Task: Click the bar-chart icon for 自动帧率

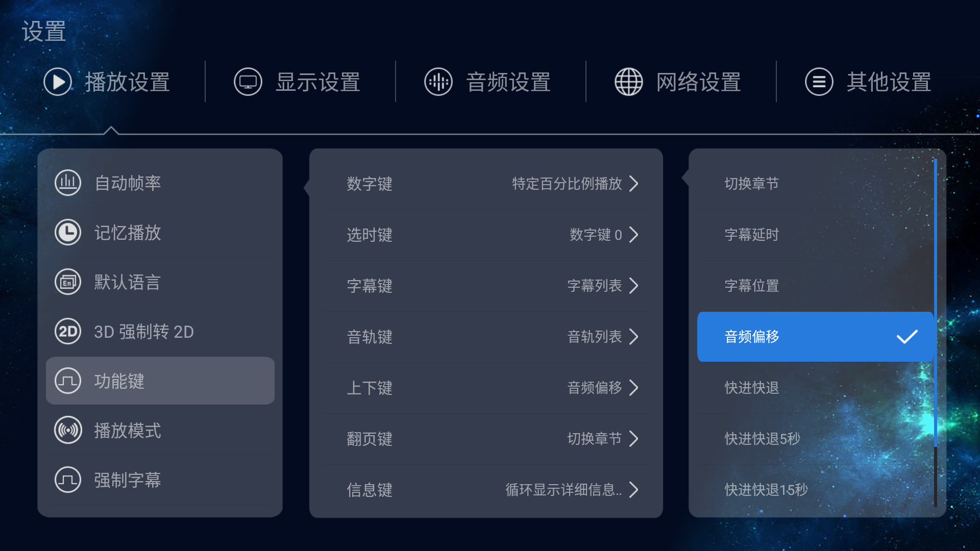Action: click(x=68, y=183)
